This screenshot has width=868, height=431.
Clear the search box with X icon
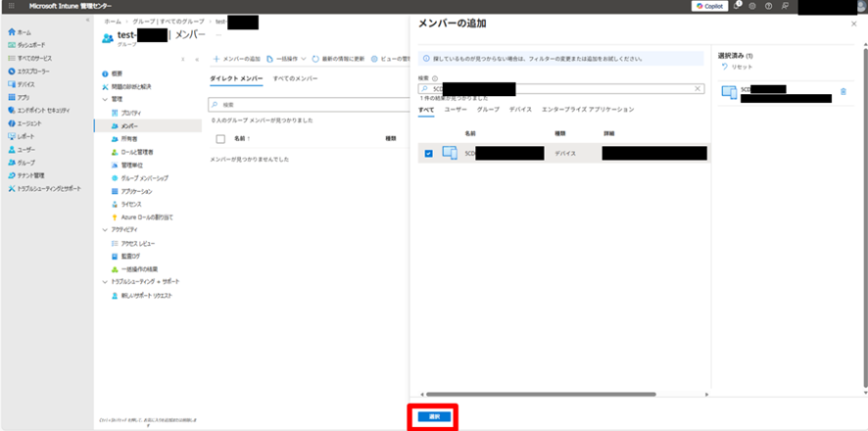pyautogui.click(x=698, y=88)
